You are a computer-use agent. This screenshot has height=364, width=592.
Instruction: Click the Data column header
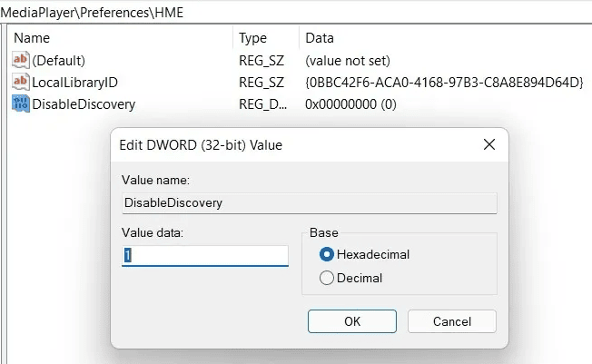tap(320, 38)
